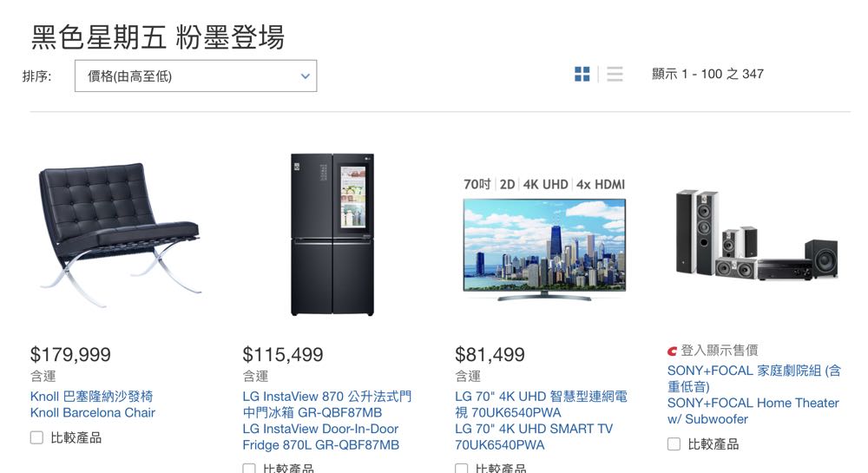Switch to list view layout

click(x=615, y=74)
